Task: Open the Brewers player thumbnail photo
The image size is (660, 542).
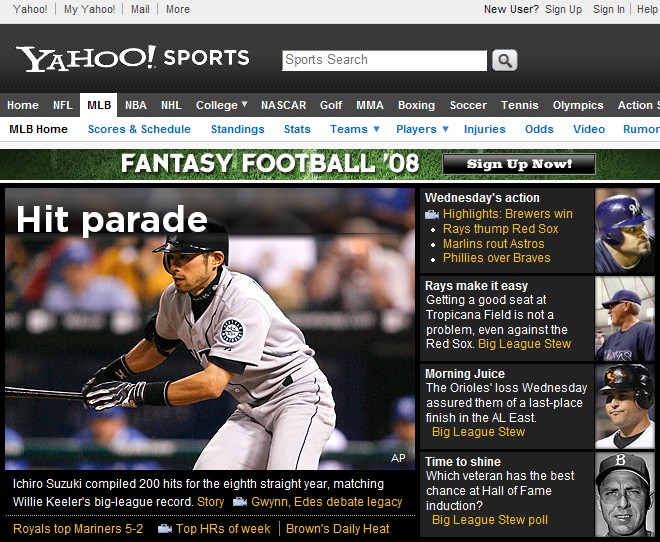Action: pos(625,230)
